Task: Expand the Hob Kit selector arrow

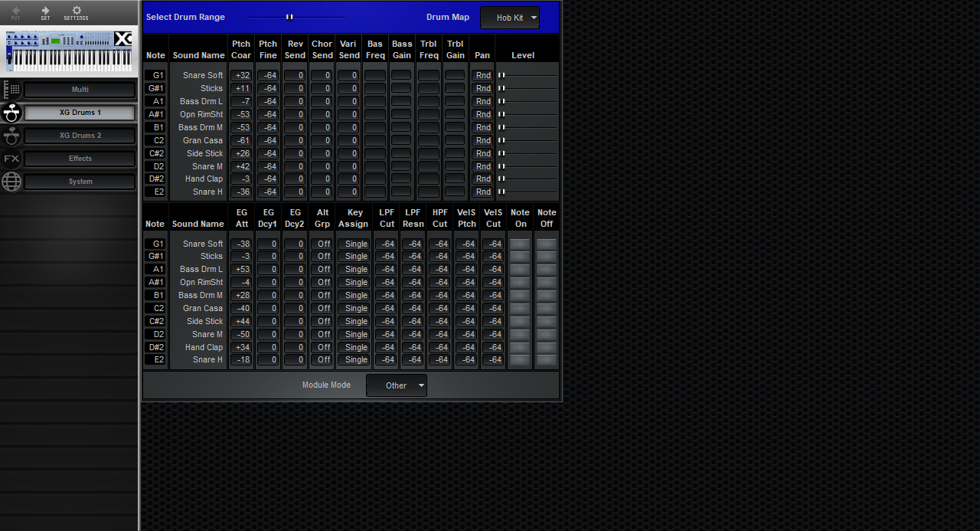Action: tap(534, 17)
